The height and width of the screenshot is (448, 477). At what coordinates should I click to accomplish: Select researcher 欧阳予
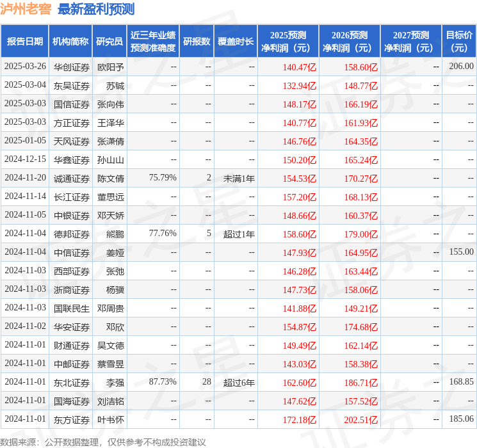click(110, 67)
